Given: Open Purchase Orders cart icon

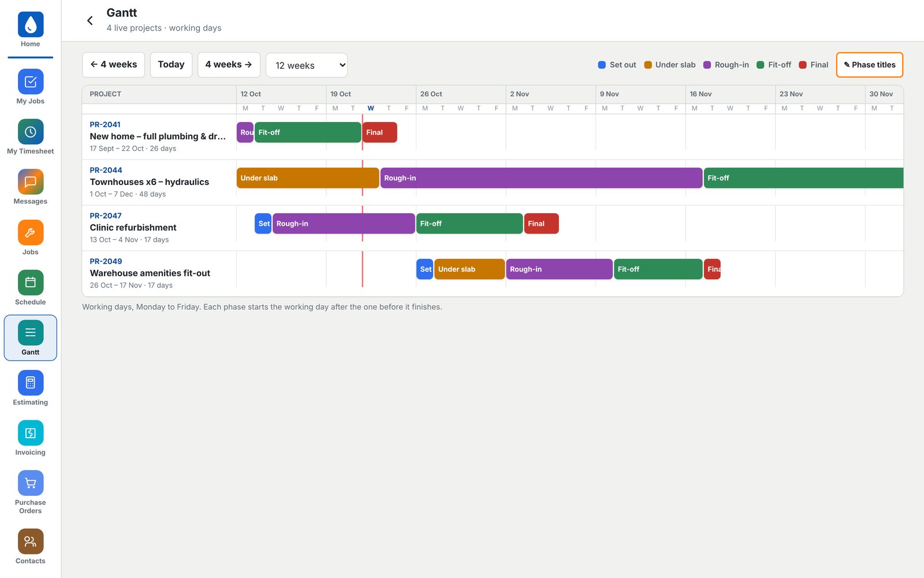Looking at the screenshot, I should click(31, 483).
